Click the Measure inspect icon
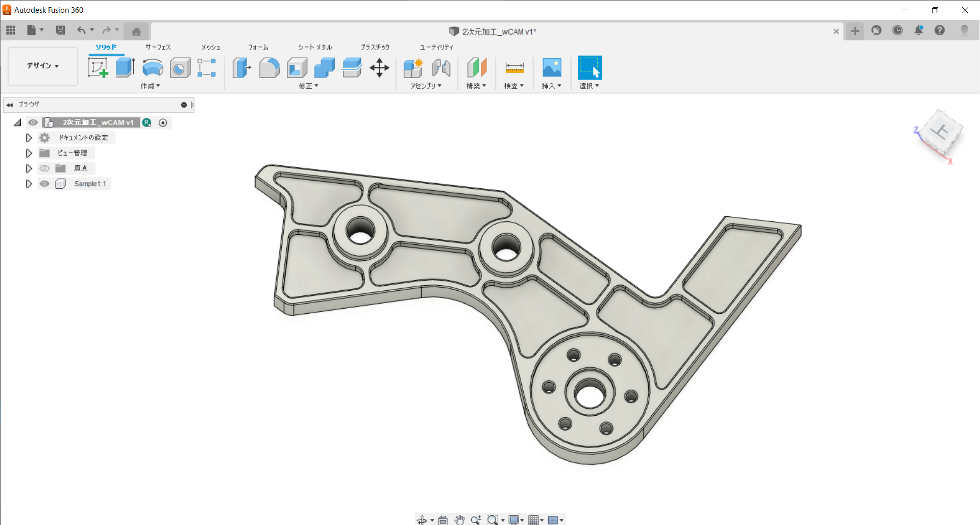 point(514,67)
